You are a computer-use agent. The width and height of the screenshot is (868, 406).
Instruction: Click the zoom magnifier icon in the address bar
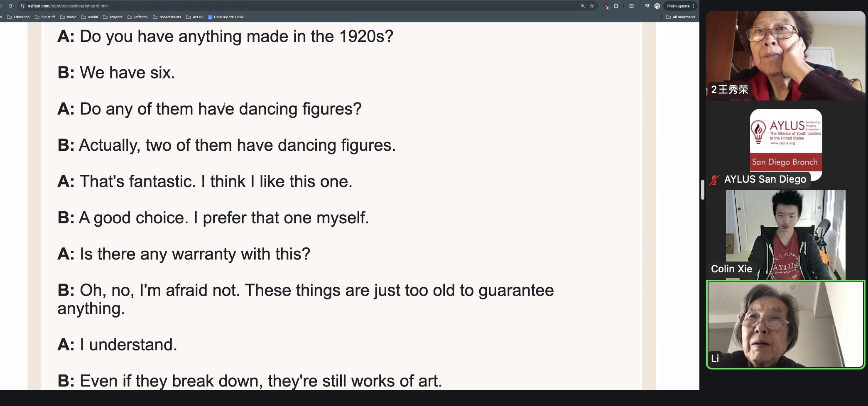point(583,6)
